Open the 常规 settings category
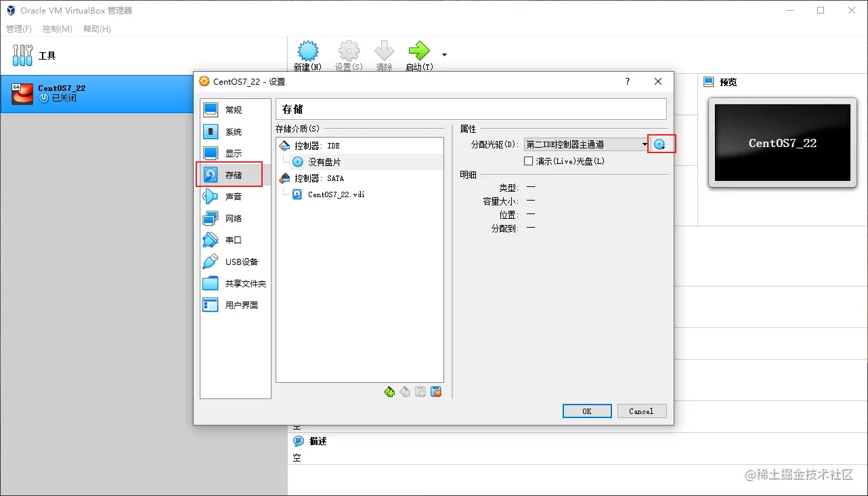Viewport: 868px width, 496px height. (x=235, y=110)
